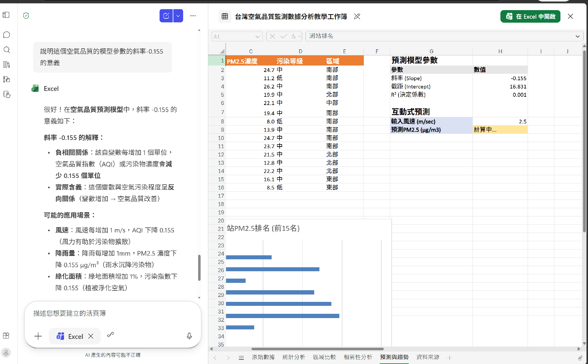Switch to the 資料來源 sheet tab
This screenshot has height=364, width=588.
tap(428, 357)
